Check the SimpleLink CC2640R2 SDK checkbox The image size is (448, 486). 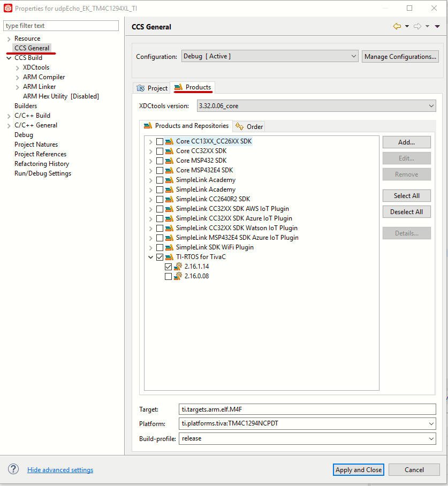[x=160, y=199]
